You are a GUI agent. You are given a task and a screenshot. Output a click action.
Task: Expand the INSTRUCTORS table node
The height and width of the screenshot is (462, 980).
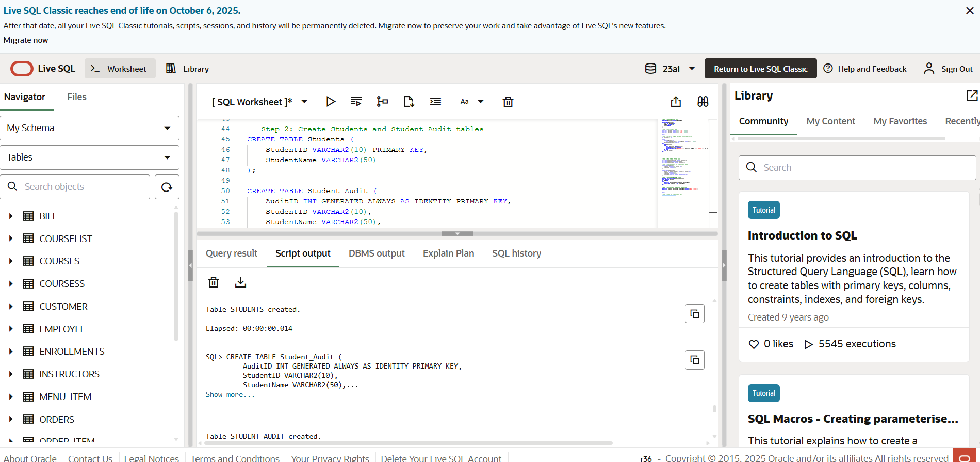[11, 374]
